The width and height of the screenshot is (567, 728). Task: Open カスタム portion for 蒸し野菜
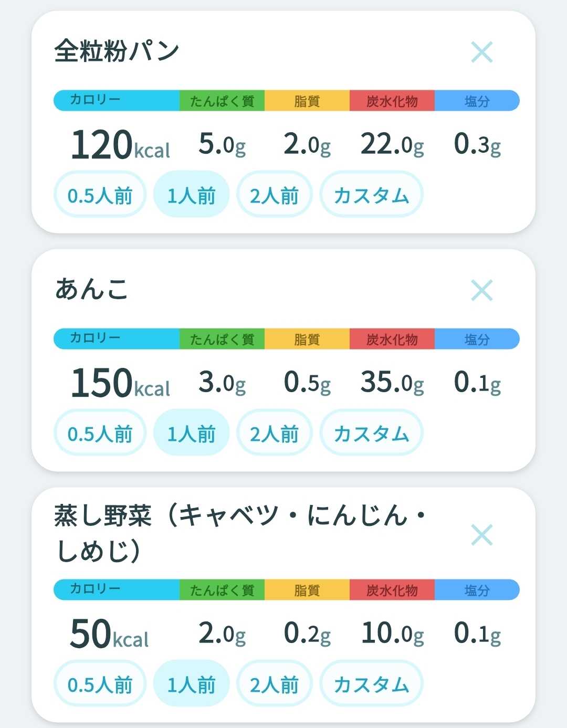point(371,684)
